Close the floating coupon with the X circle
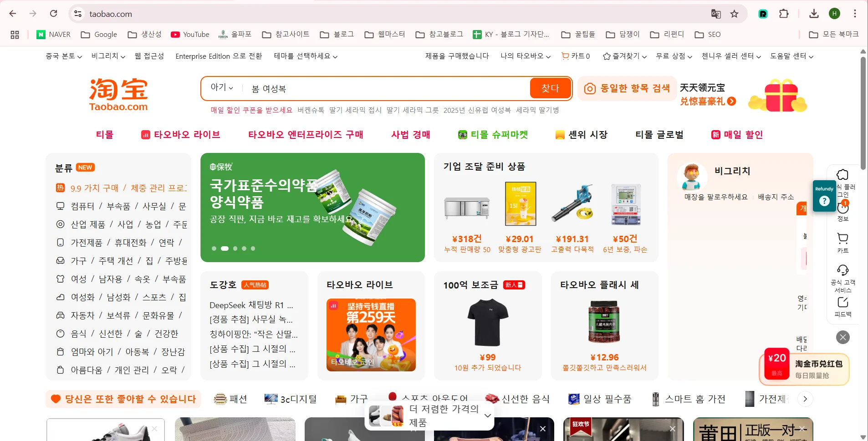The image size is (868, 441). 843,337
